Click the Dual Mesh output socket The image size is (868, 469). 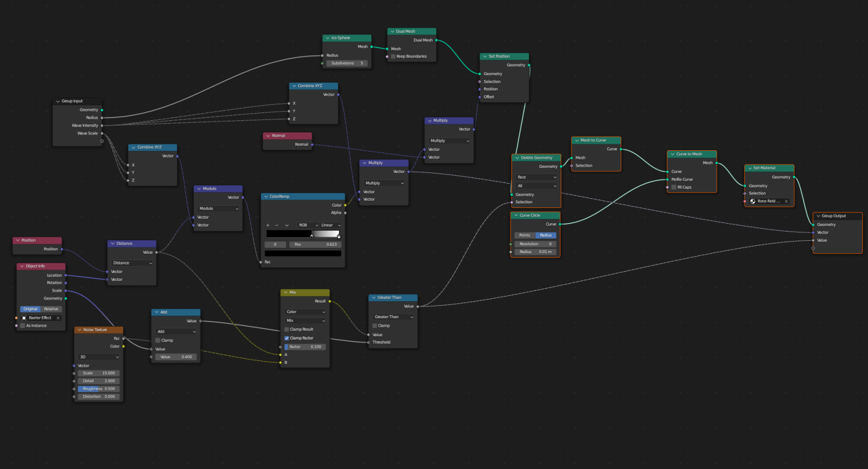[x=436, y=40]
